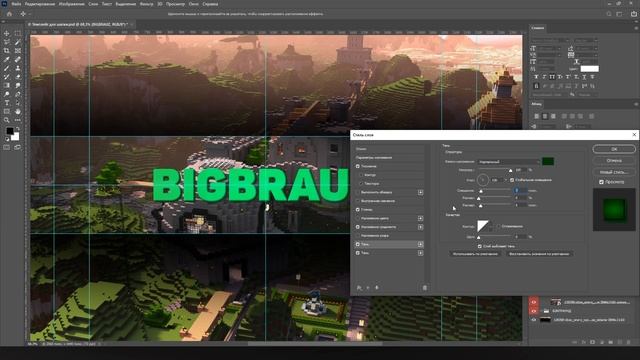Select the Hand tool

point(18,111)
